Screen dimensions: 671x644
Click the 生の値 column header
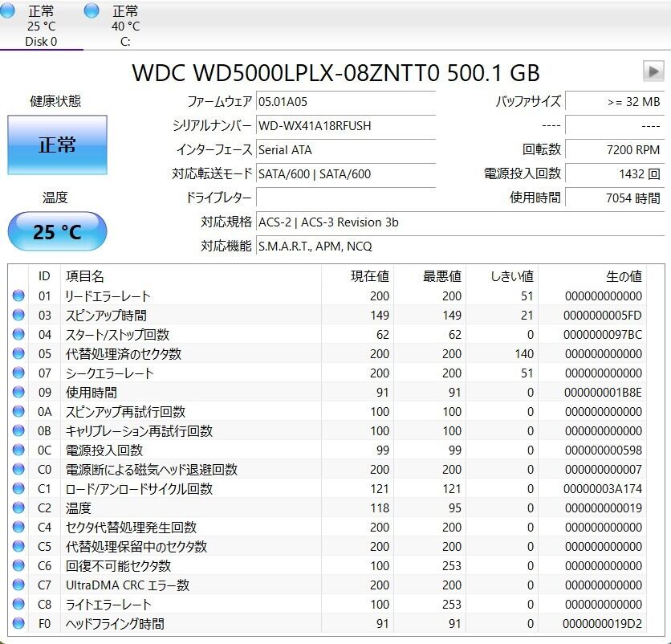[623, 276]
